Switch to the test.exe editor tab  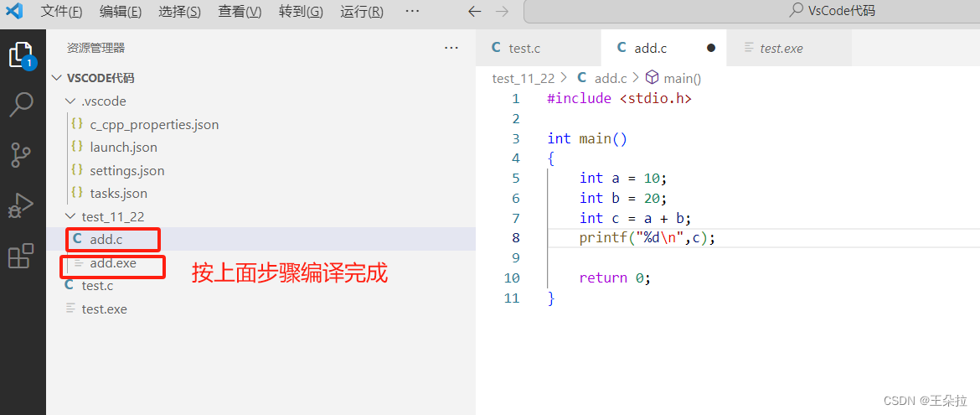(x=789, y=48)
